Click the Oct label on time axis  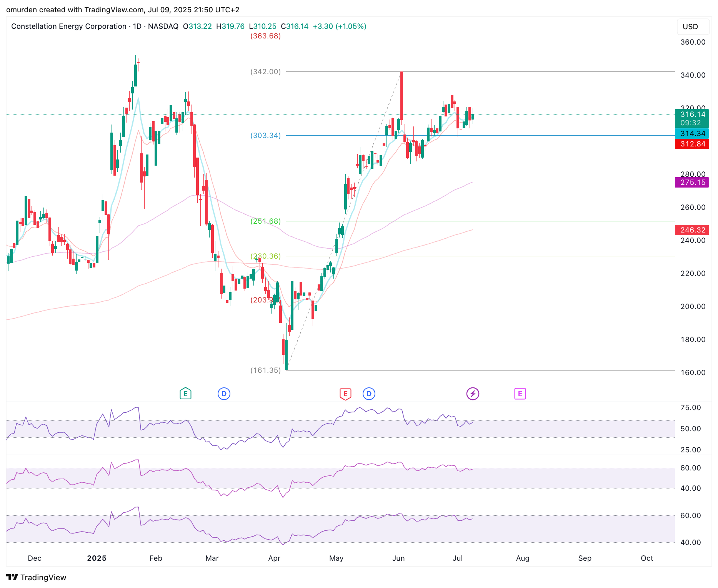click(x=647, y=558)
